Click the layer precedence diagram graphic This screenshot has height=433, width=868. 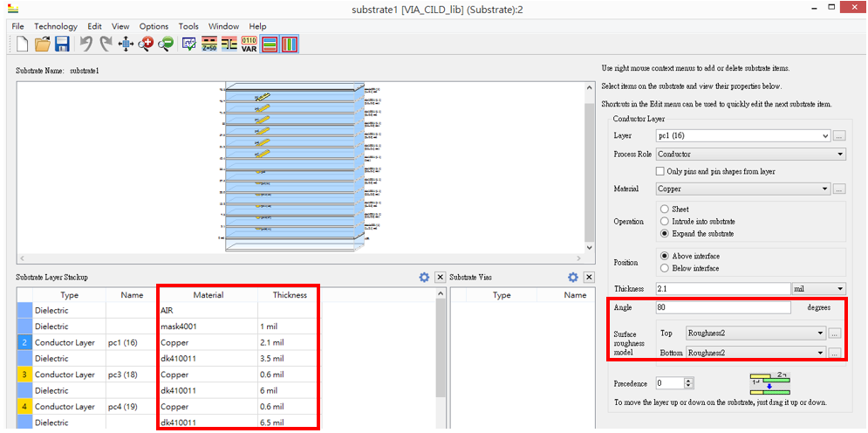click(770, 383)
